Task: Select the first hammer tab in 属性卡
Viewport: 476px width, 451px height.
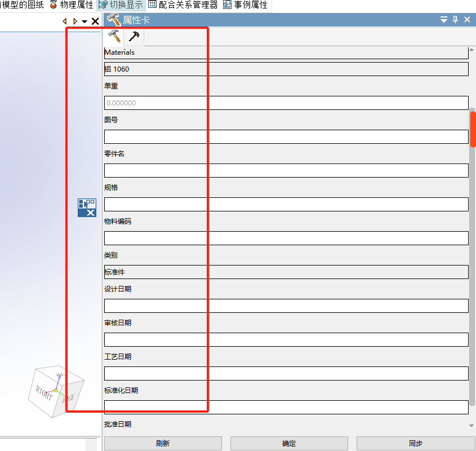Action: 114,37
